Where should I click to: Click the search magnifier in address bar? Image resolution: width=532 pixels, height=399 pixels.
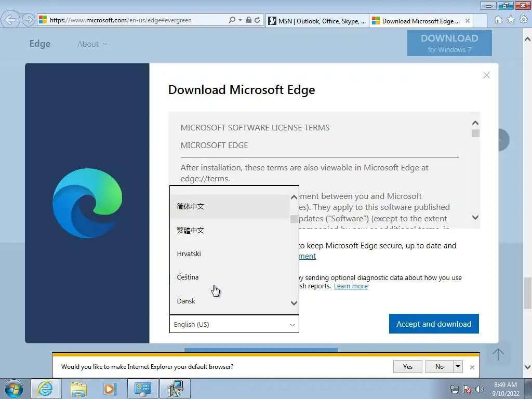click(x=232, y=20)
